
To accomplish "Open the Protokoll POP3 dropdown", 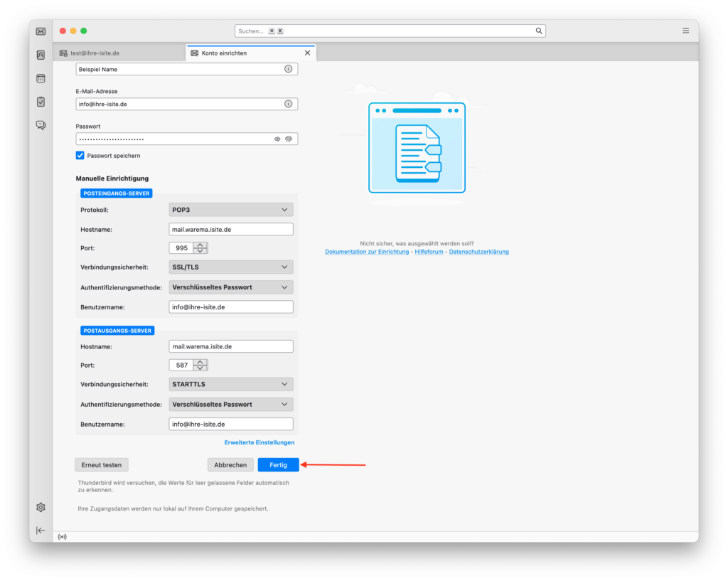I will (231, 210).
